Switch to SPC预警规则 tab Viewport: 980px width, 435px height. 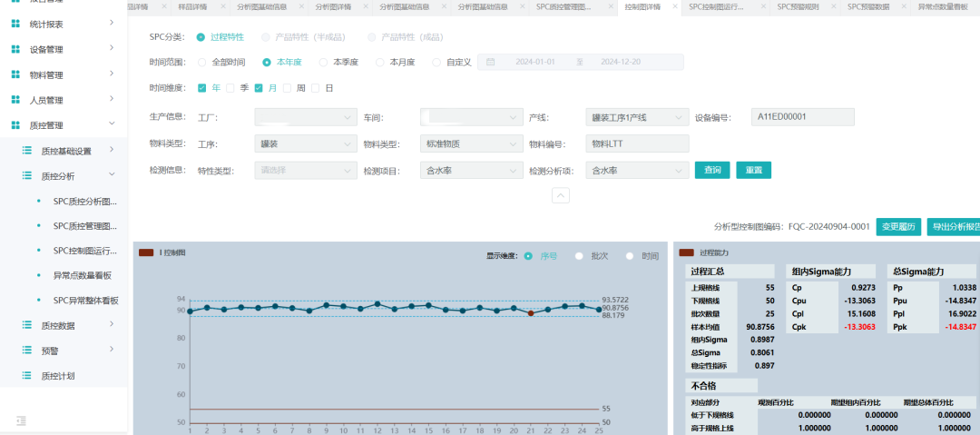coord(799,6)
